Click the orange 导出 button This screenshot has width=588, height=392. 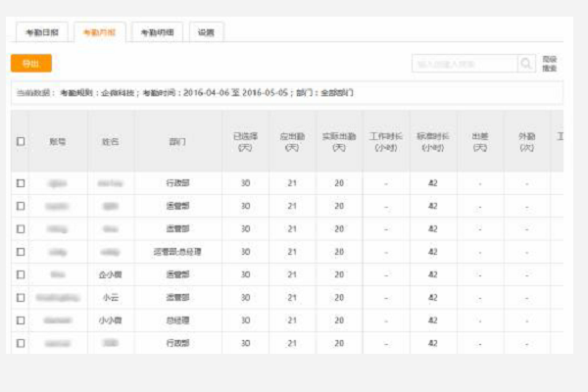[x=31, y=64]
